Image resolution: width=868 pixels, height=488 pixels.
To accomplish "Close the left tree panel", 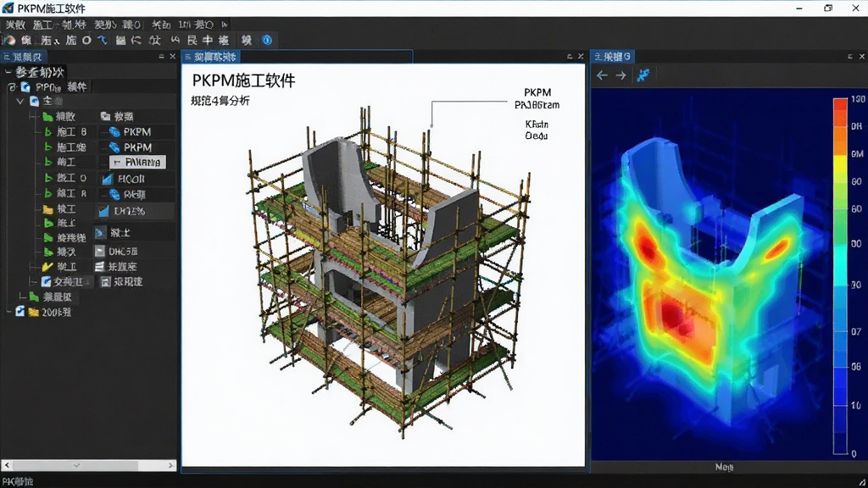I will tap(173, 57).
